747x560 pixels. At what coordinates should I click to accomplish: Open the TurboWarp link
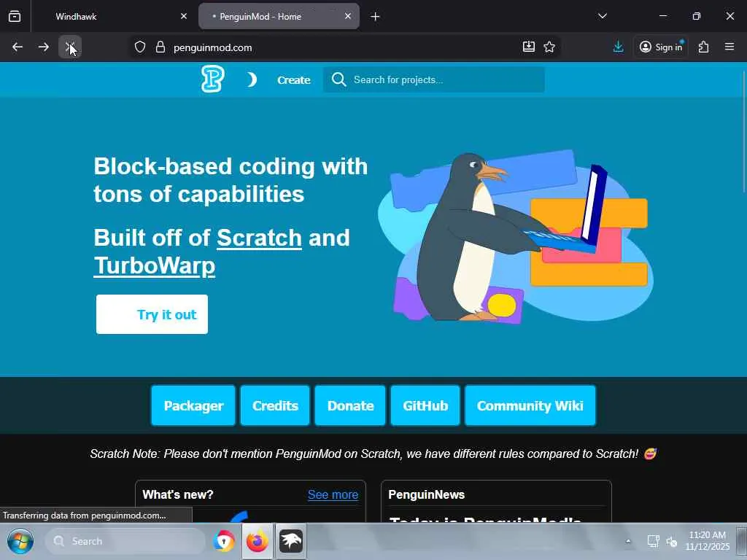(x=155, y=265)
